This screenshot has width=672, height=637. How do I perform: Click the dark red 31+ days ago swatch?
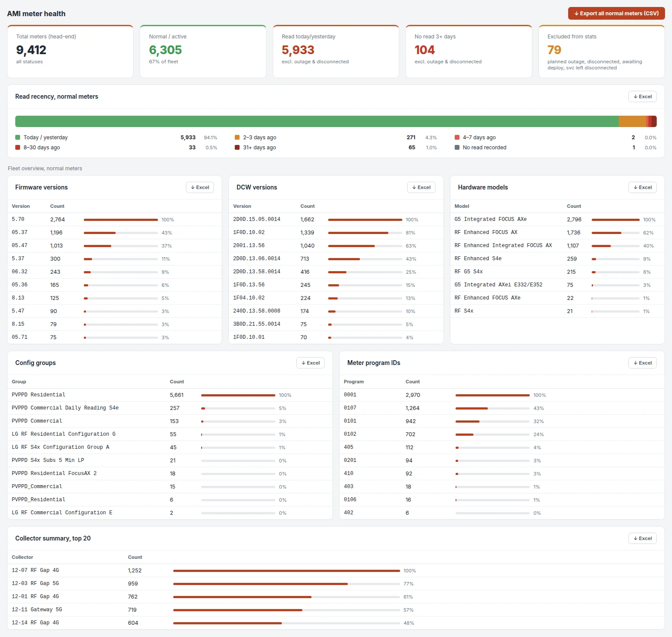pyautogui.click(x=237, y=148)
